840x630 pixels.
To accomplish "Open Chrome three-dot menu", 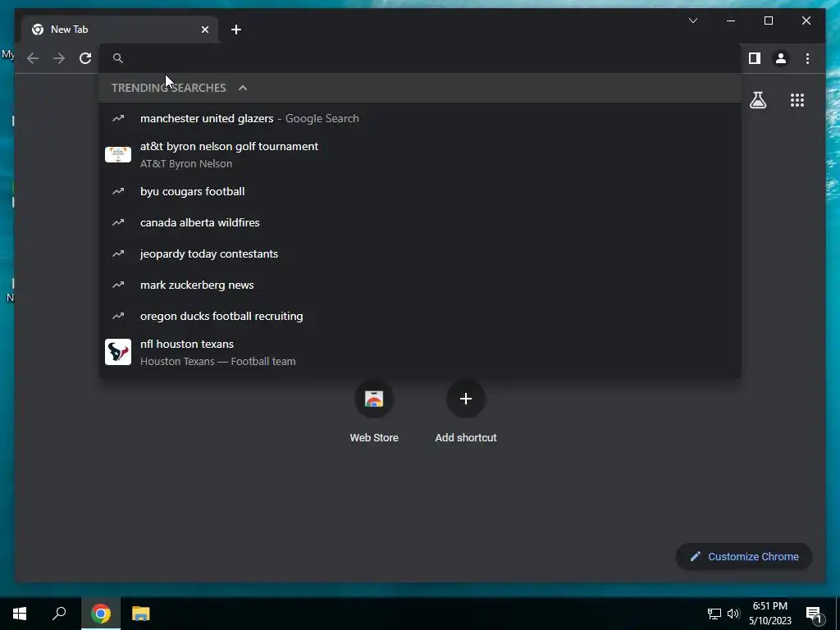I will click(x=807, y=58).
